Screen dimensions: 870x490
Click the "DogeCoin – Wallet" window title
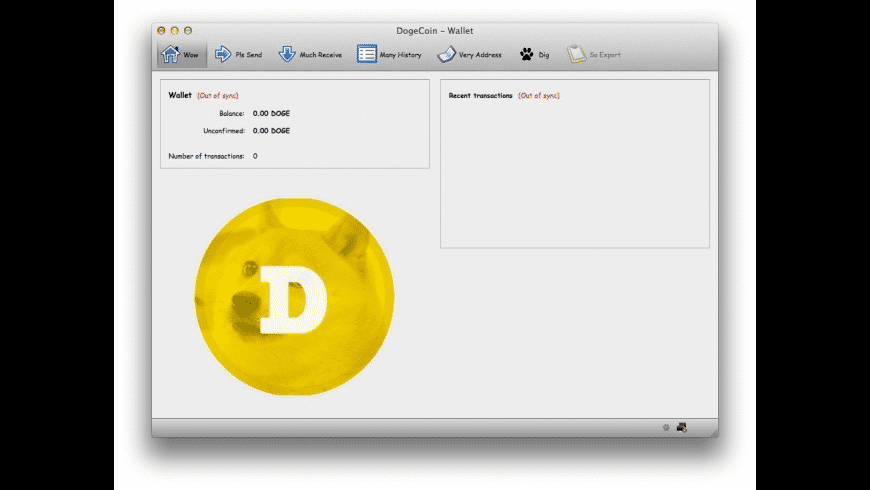coord(434,31)
